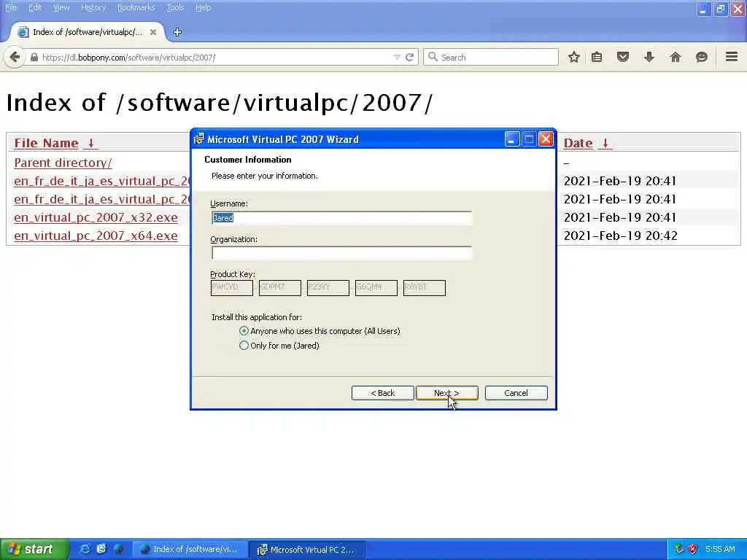Click the first Product Key box PWCVD
Image resolution: width=747 pixels, height=560 pixels.
coord(231,287)
